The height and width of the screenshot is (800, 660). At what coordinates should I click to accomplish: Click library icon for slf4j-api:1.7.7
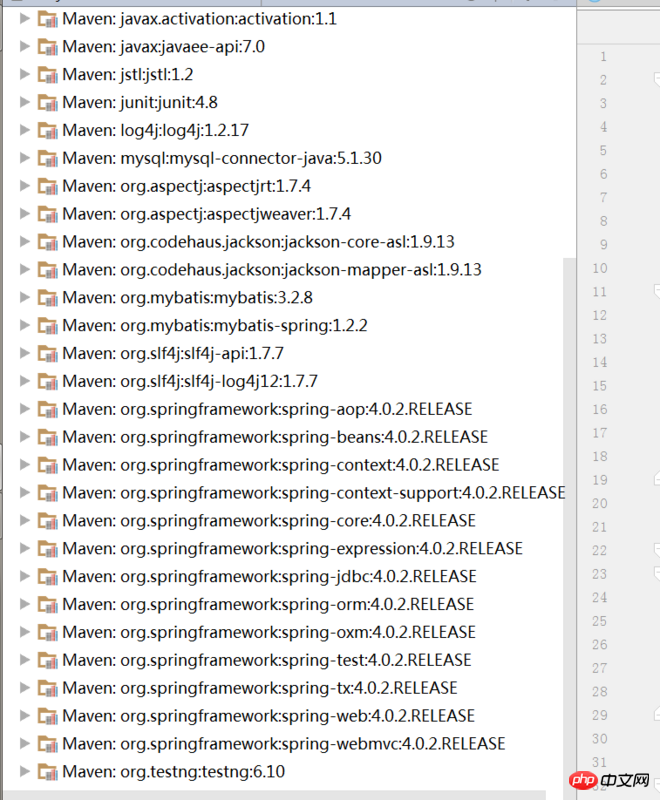tap(47, 354)
